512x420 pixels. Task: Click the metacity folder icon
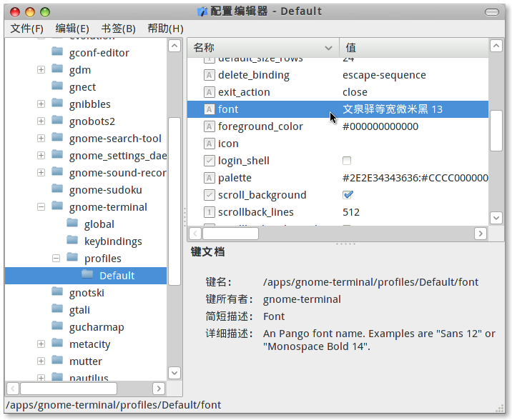(x=57, y=343)
